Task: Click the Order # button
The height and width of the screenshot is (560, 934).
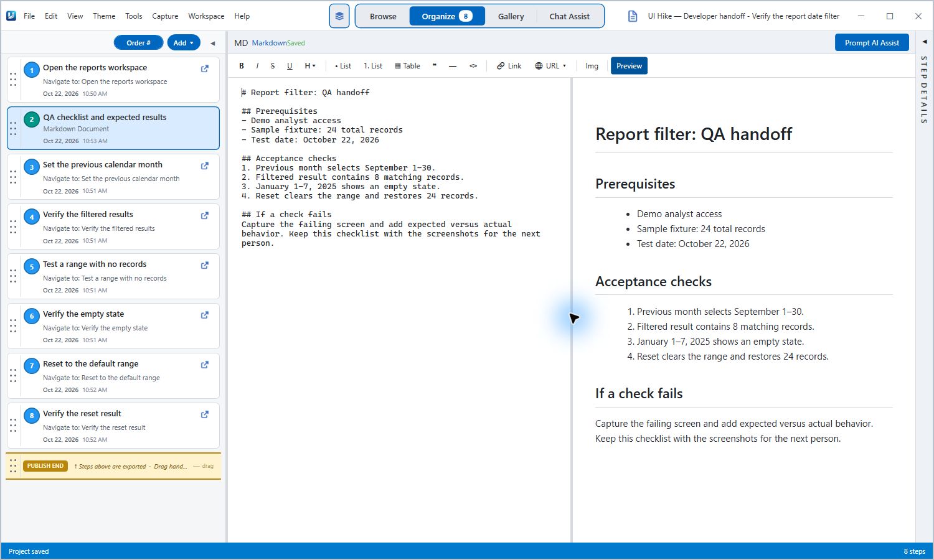Action: (138, 43)
